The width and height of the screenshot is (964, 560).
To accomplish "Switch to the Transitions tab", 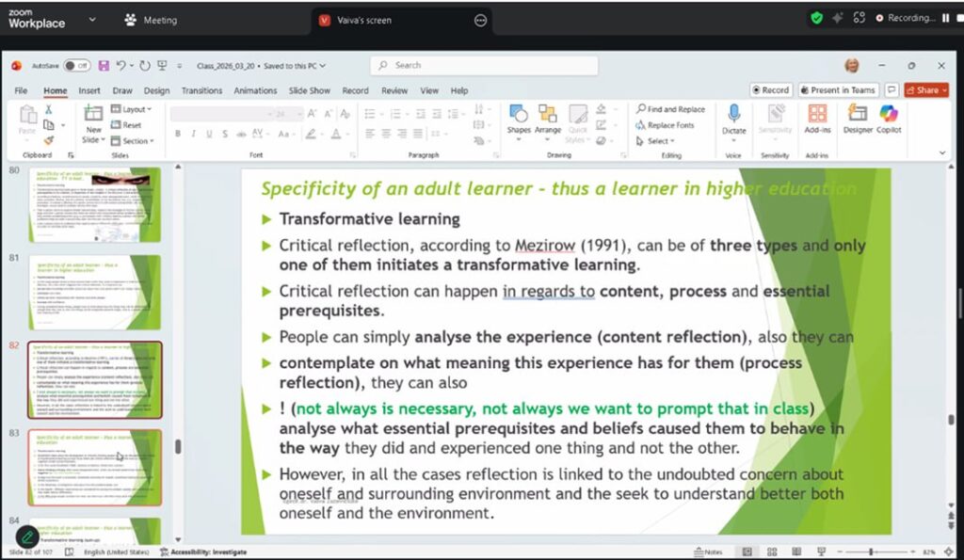I will [201, 90].
